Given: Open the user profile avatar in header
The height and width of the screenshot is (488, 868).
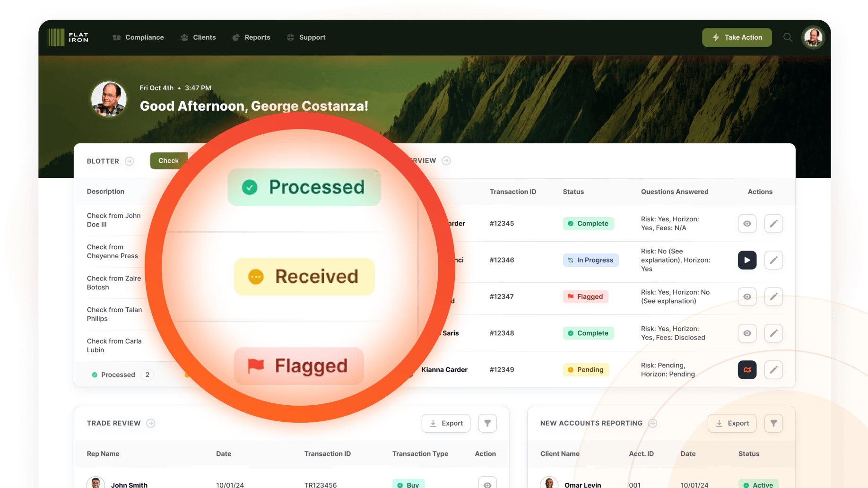Looking at the screenshot, I should click(813, 37).
